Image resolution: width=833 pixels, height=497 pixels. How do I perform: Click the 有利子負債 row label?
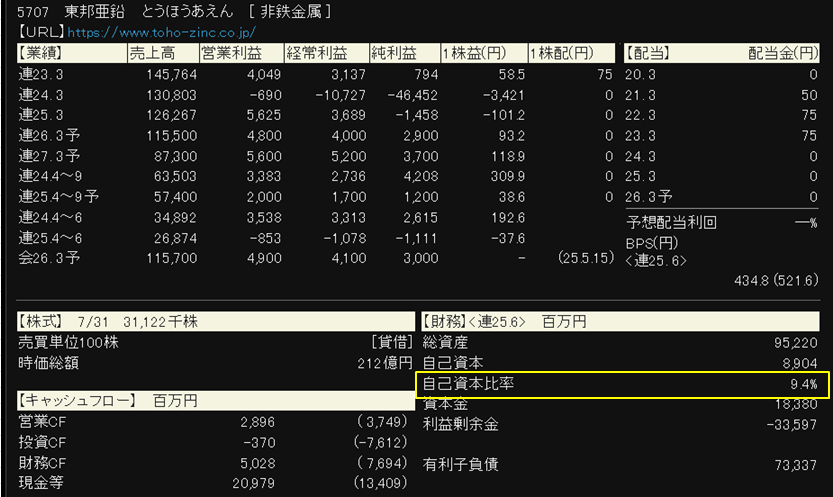[462, 463]
